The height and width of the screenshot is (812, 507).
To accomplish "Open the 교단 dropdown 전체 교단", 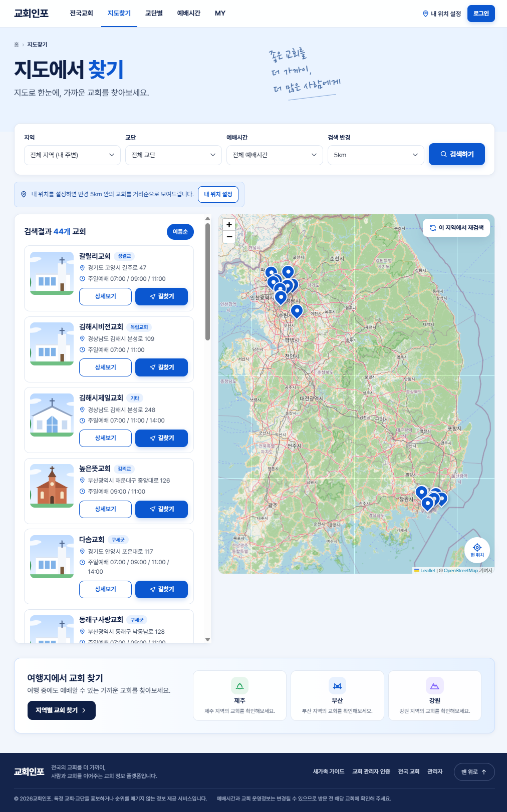I will coord(173,155).
